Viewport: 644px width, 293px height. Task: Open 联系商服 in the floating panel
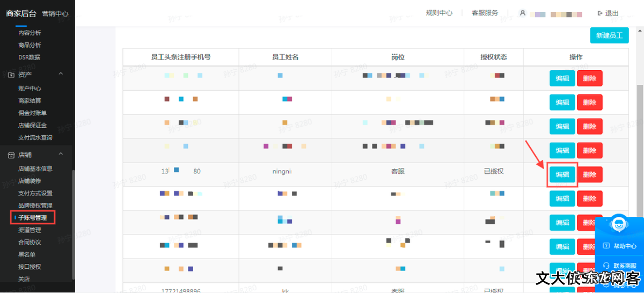point(625,266)
